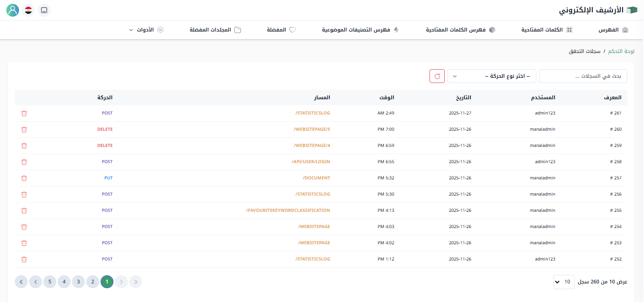Delete log record number 261
This screenshot has width=644, height=302.
[24, 114]
